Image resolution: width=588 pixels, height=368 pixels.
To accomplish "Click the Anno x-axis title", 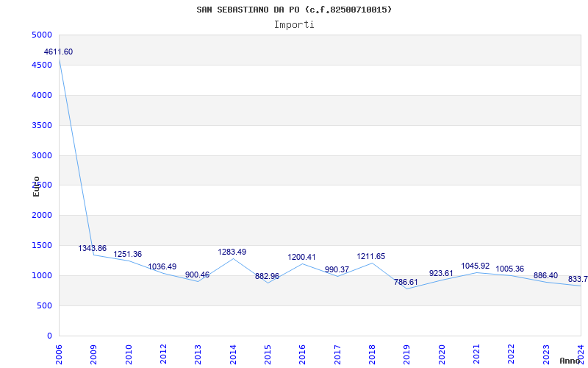I will click(x=570, y=361).
